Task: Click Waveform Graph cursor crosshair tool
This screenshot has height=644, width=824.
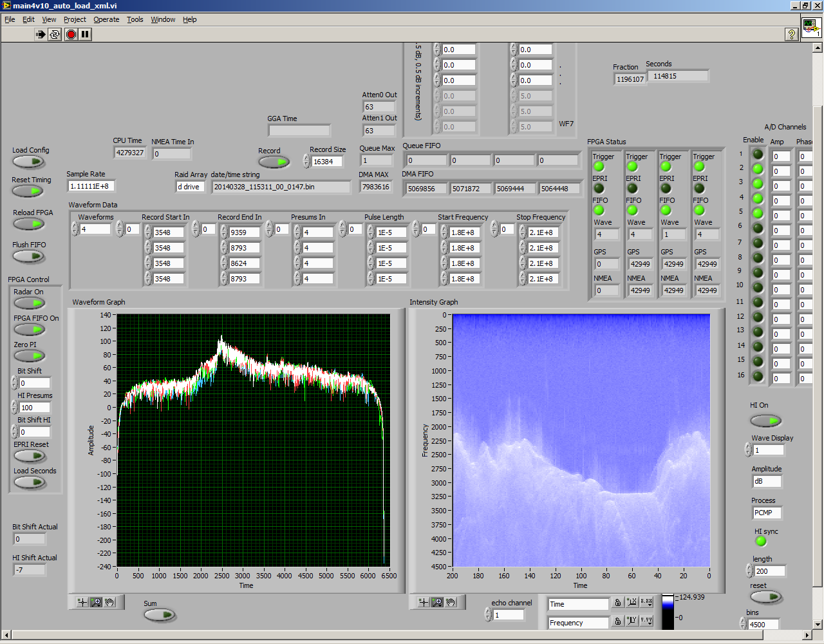Action: click(82, 602)
